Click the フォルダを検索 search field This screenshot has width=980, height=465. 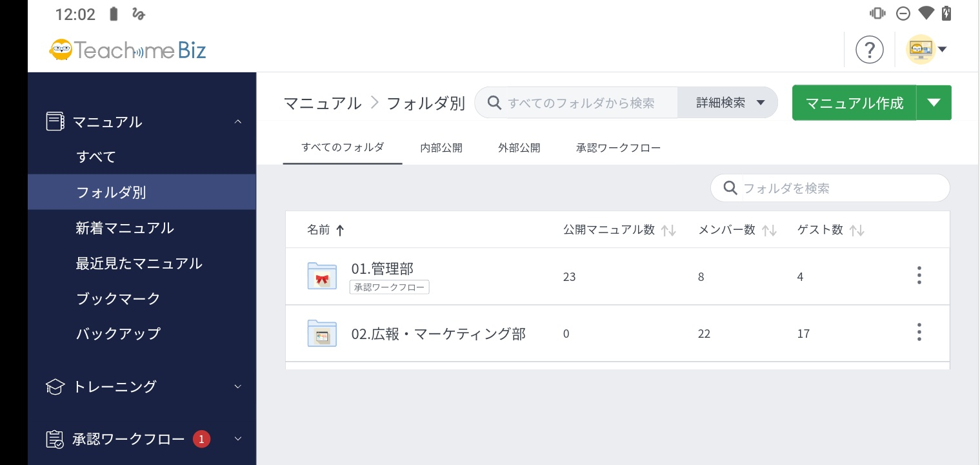pos(839,188)
